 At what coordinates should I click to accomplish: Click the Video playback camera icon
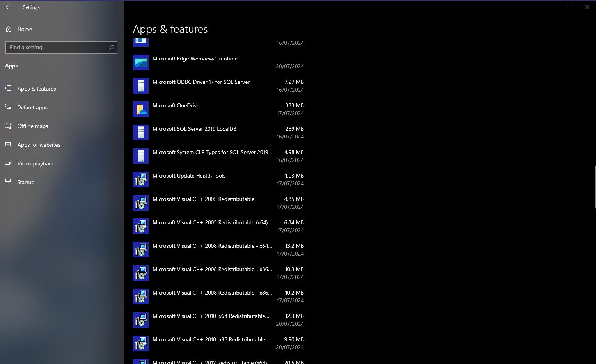coord(8,163)
